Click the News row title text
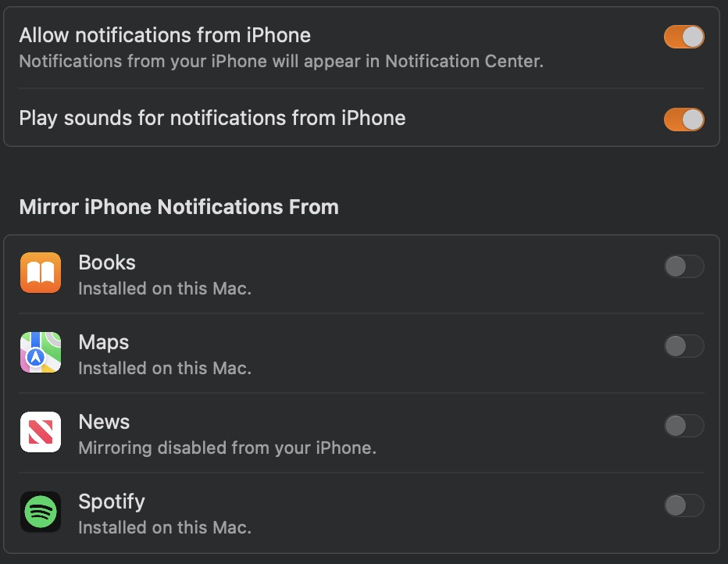Viewport: 728px width, 564px height. [104, 422]
